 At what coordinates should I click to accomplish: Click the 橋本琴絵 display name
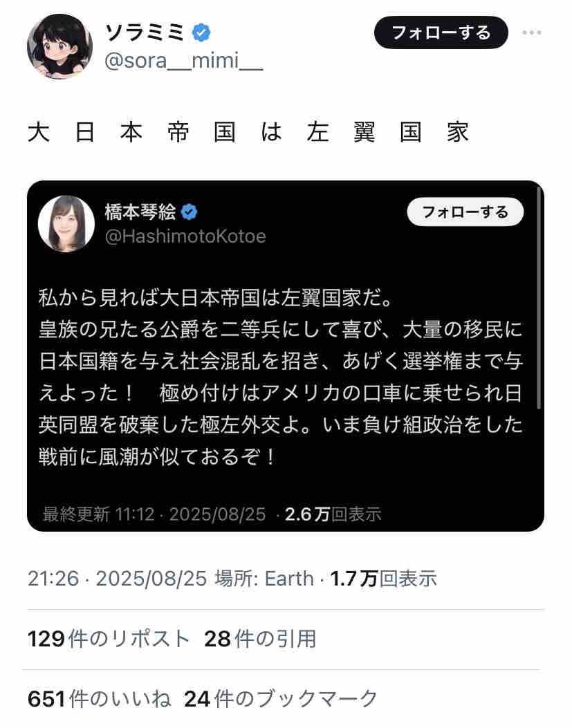point(140,212)
